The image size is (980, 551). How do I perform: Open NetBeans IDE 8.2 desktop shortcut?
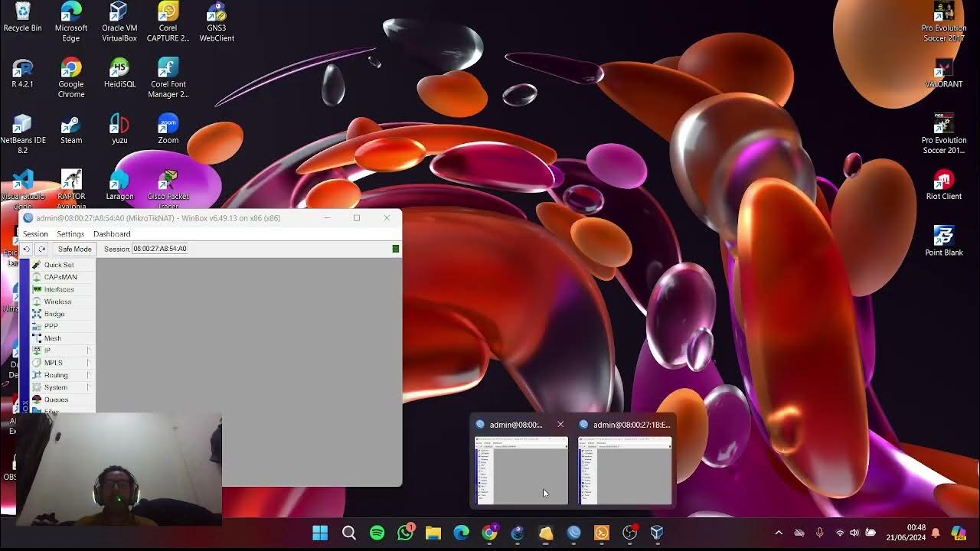(x=23, y=134)
